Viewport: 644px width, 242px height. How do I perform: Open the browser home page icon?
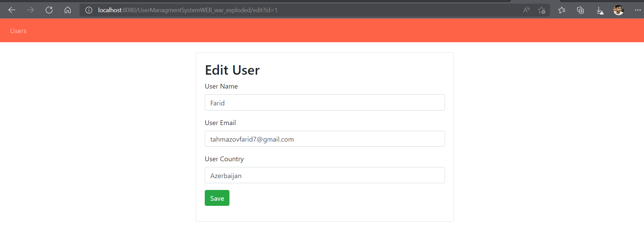(x=68, y=10)
